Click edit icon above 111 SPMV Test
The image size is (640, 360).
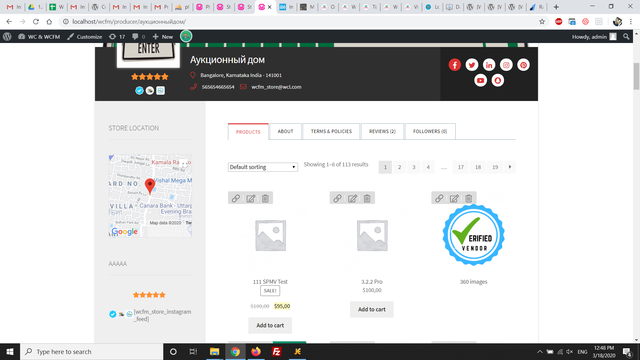tap(251, 198)
